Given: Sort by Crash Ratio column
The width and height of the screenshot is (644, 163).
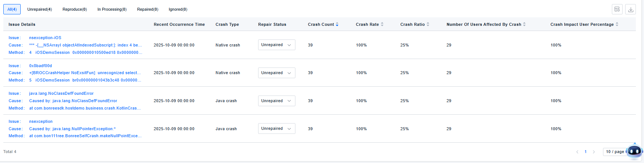Looking at the screenshot, I should pyautogui.click(x=428, y=25).
